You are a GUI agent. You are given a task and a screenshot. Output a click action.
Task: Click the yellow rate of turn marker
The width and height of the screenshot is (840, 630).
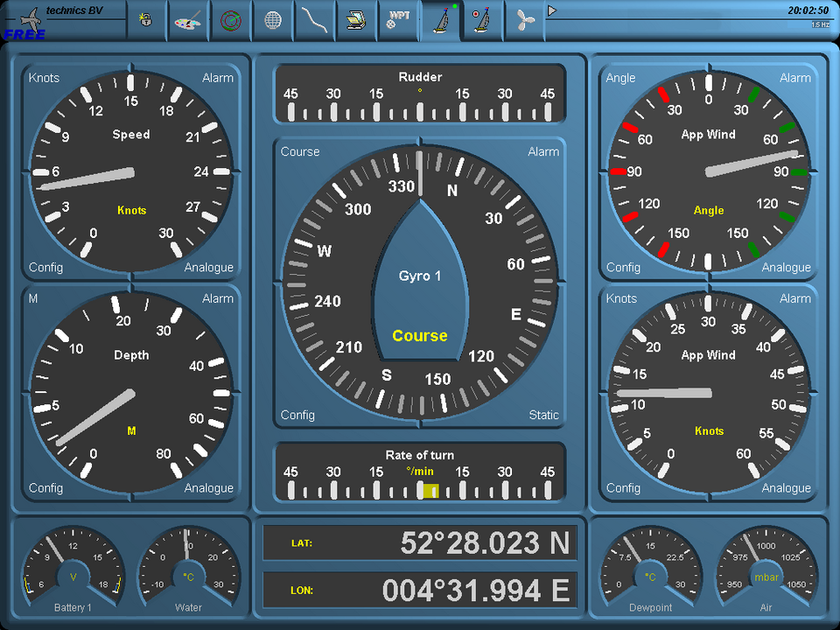coord(431,491)
